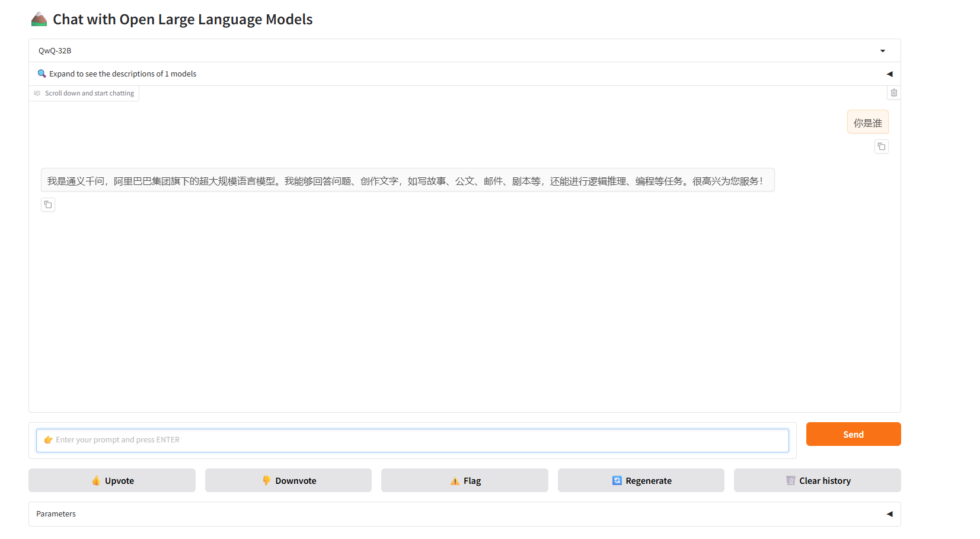The height and width of the screenshot is (539, 980).
Task: Flag the model's response
Action: (x=465, y=480)
